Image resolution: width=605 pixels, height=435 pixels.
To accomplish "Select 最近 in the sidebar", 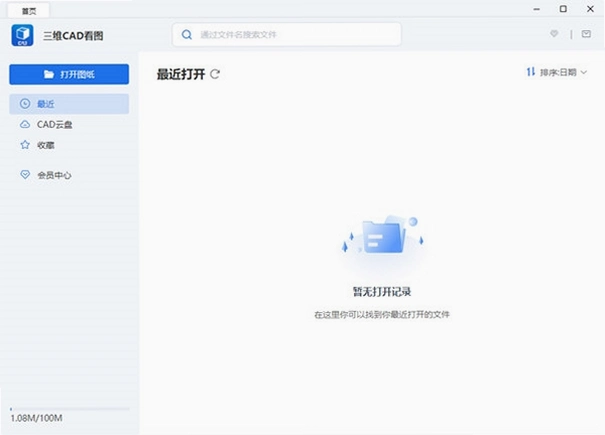I will (x=69, y=104).
